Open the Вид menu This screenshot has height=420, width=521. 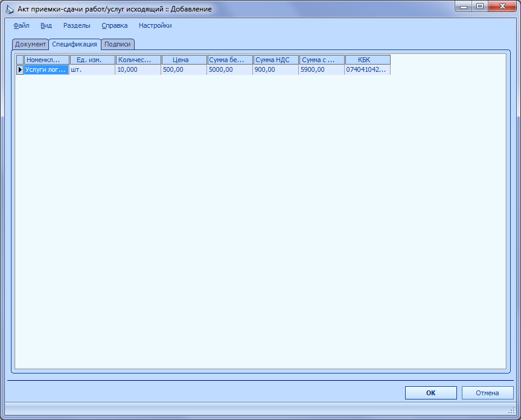pyautogui.click(x=46, y=25)
